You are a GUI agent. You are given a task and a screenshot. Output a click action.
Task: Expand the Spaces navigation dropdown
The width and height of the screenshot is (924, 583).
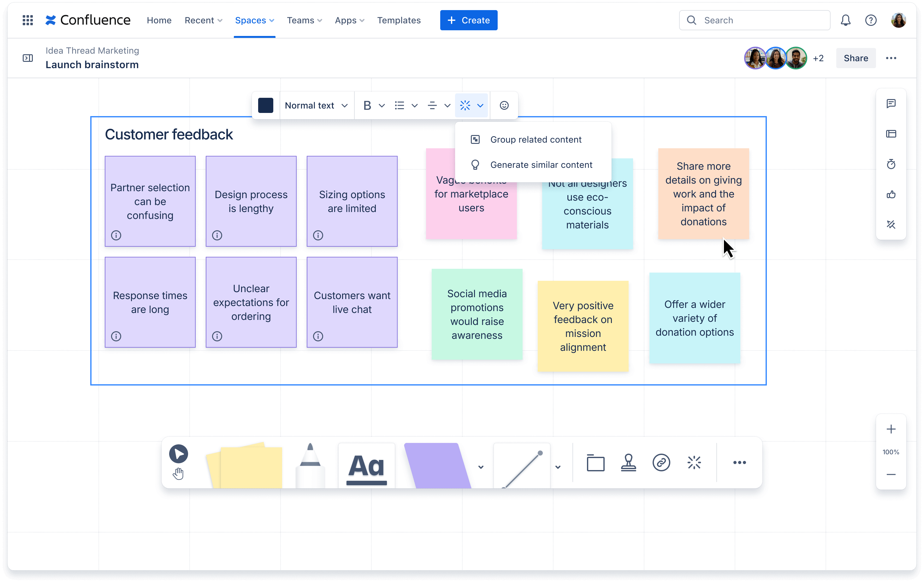pyautogui.click(x=254, y=20)
